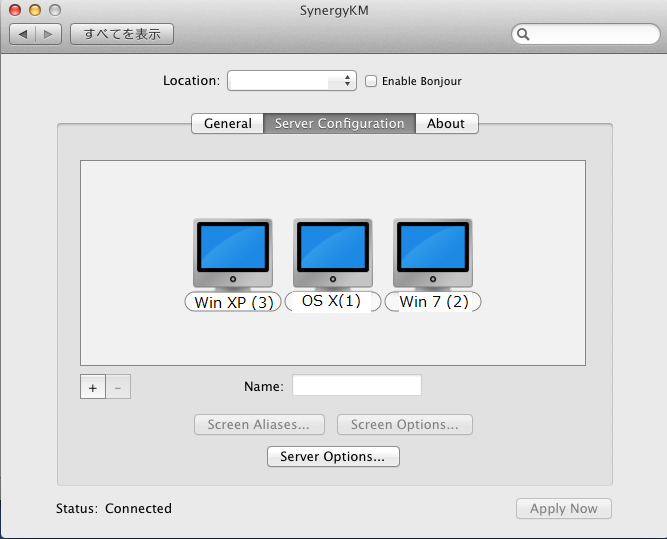The image size is (667, 539).
Task: Close the SynergyKM window
Action: (x=15, y=10)
